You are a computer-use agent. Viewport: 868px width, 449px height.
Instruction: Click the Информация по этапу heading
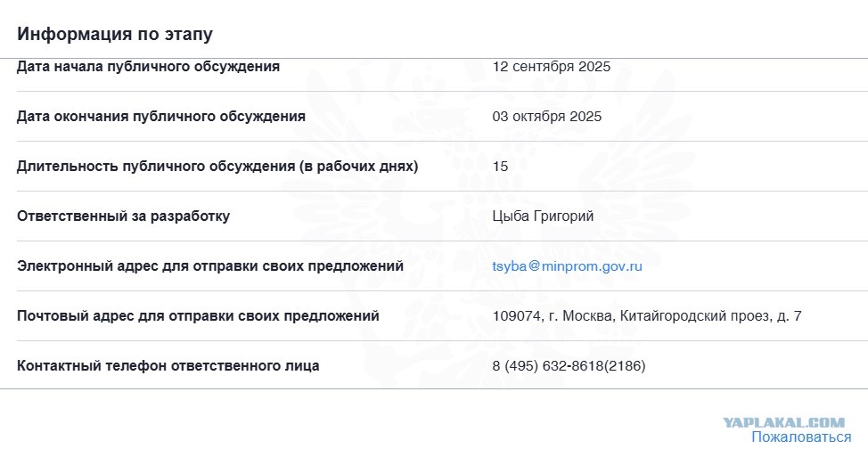point(115,35)
